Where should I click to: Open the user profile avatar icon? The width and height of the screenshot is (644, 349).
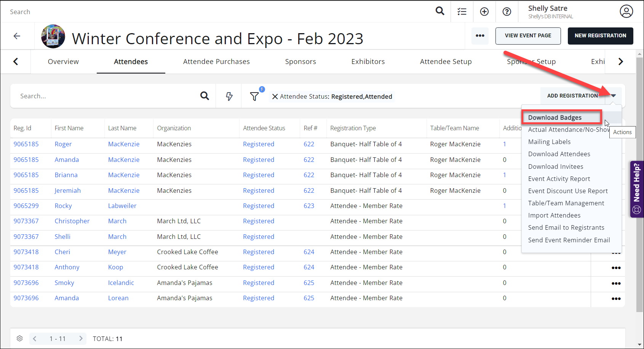point(626,11)
